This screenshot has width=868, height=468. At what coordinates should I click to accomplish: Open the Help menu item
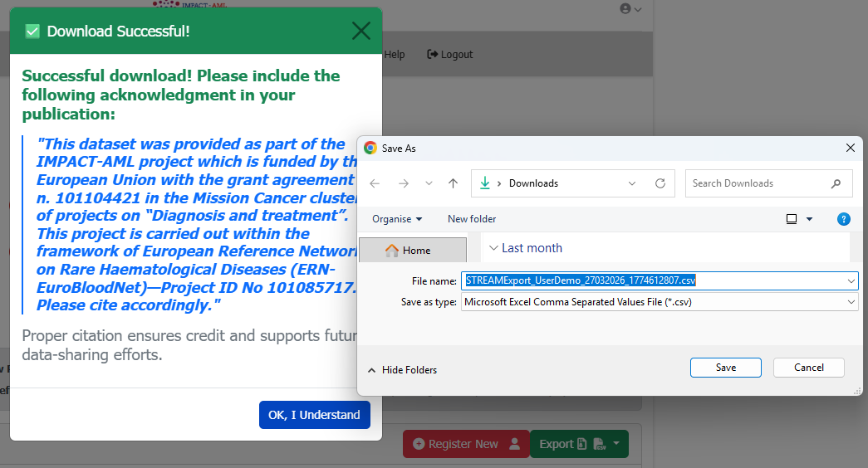click(x=395, y=54)
